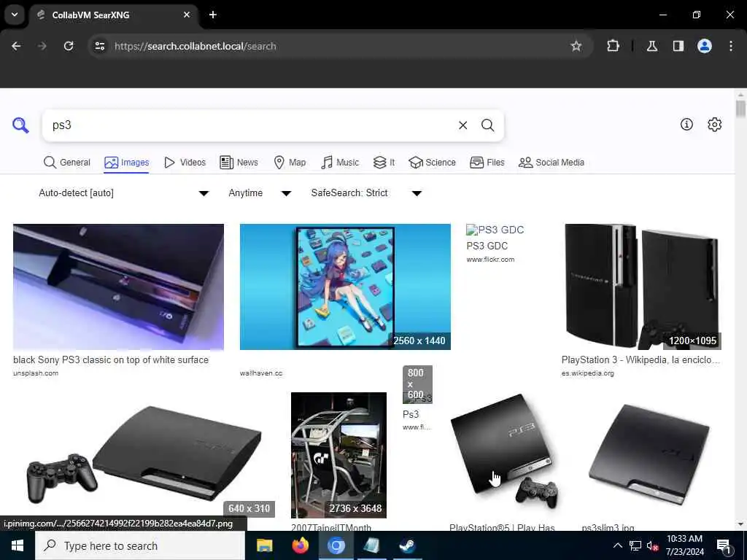Launch Firefox from the taskbar
Image resolution: width=747 pixels, height=560 pixels.
pyautogui.click(x=300, y=545)
